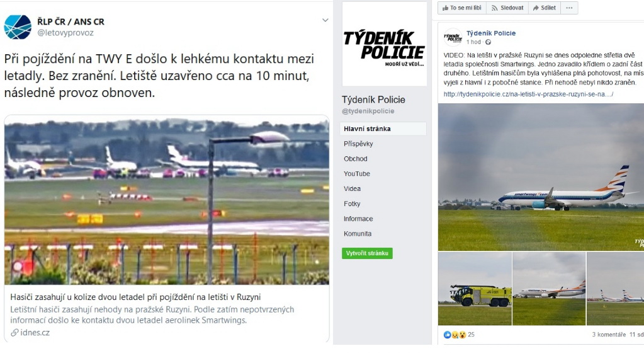Click the idnes.cz link icon
This screenshot has width=644, height=358.
[x=14, y=333]
